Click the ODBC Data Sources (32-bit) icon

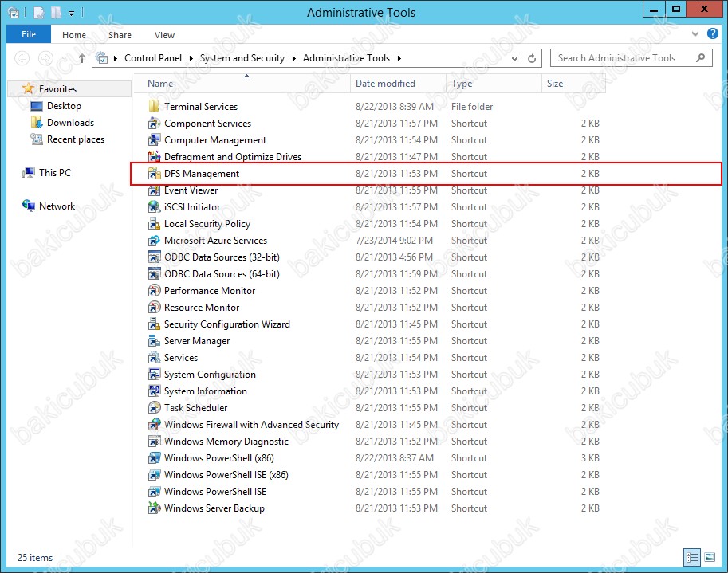coord(154,257)
